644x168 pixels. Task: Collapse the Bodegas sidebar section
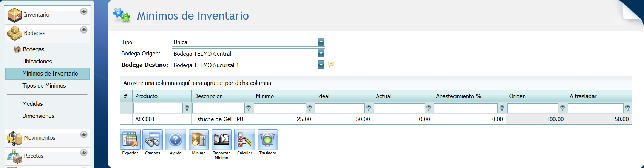[x=84, y=30]
